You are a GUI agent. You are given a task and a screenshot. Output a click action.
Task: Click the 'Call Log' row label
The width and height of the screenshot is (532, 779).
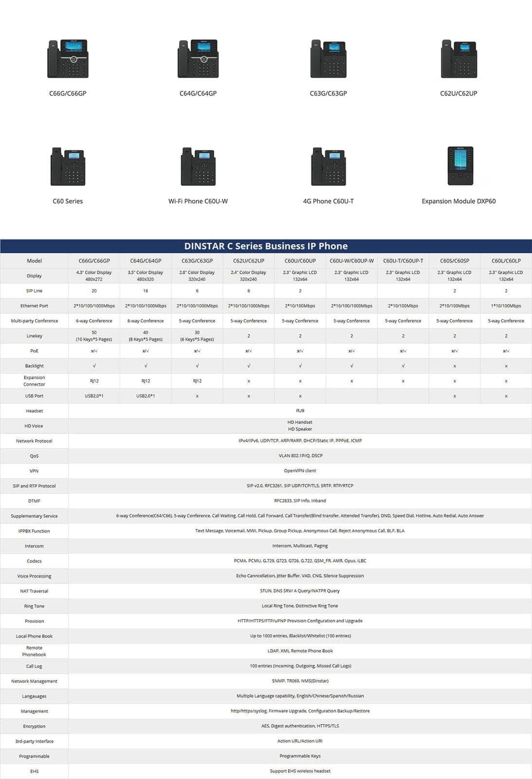tap(34, 667)
